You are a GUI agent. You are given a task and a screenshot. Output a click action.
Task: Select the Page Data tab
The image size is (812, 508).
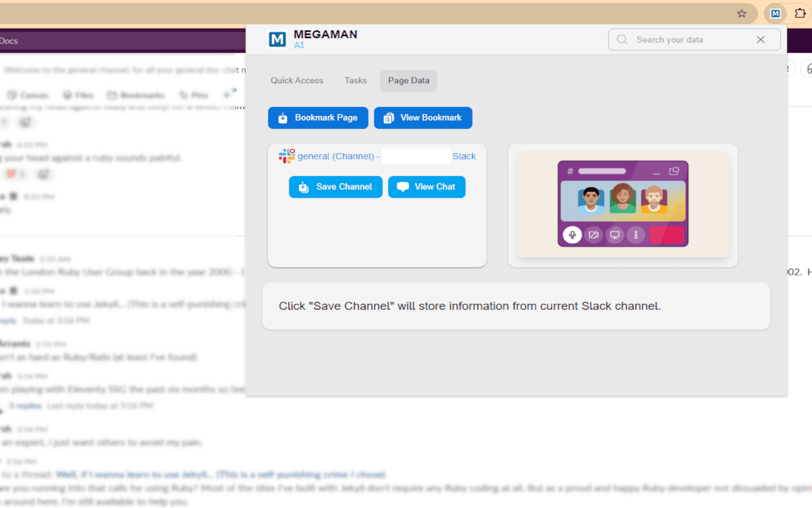[409, 81]
